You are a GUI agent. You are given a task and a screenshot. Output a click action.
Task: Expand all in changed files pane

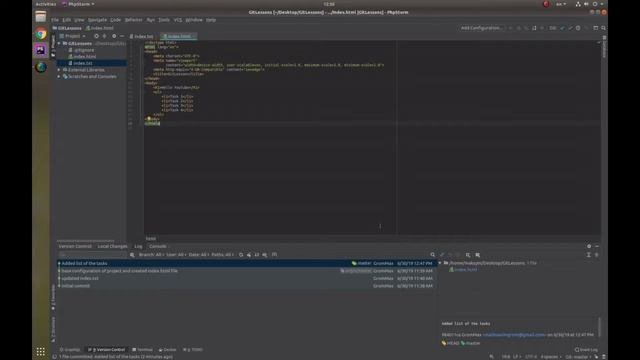[x=589, y=255]
